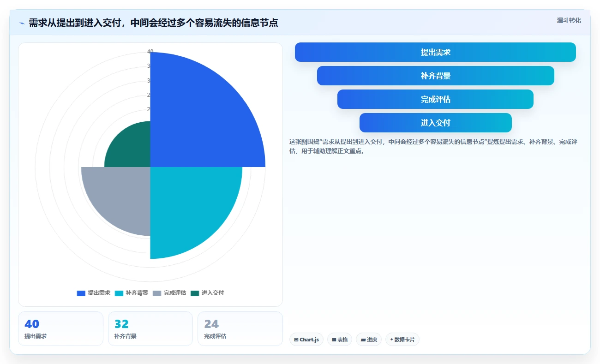Image resolution: width=600 pixels, height=364 pixels.
Task: Toggle 补齐背景 legend color box
Action: [119, 293]
